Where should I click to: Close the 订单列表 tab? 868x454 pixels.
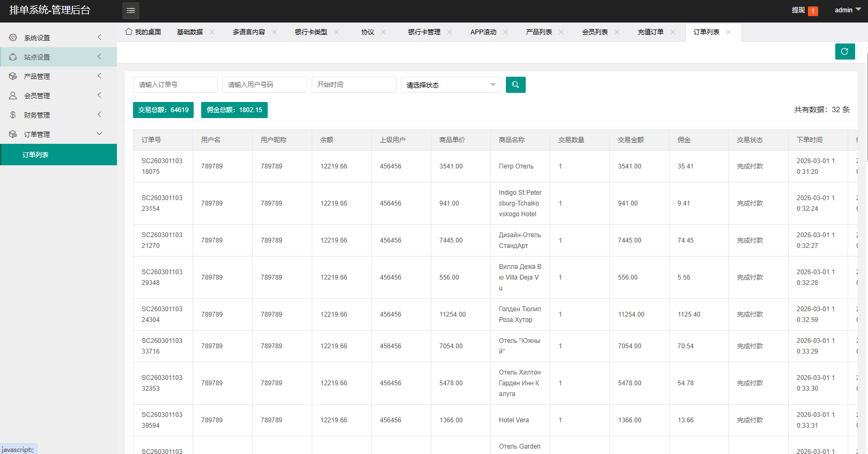[x=729, y=32]
